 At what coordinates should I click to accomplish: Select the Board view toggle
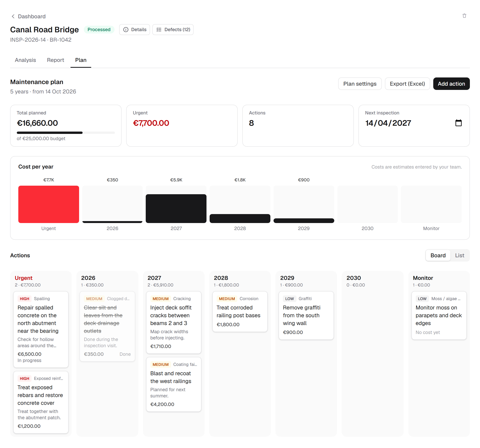(x=438, y=255)
